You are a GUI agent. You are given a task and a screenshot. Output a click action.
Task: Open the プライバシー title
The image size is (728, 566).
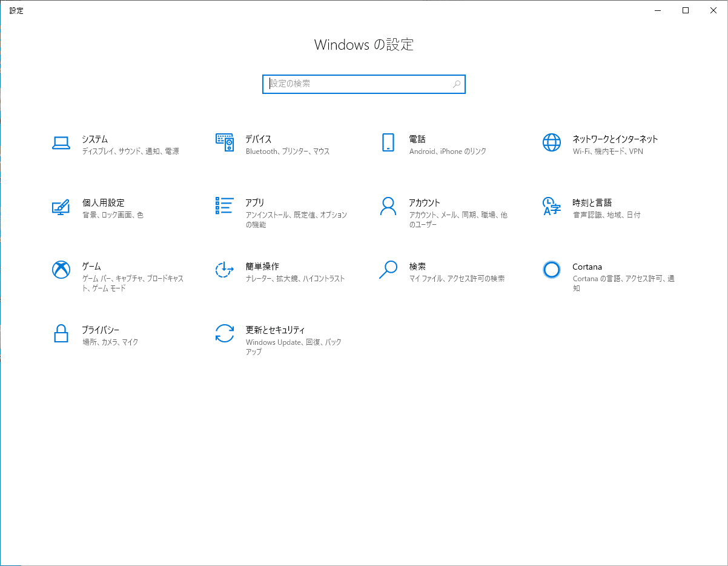tap(101, 330)
